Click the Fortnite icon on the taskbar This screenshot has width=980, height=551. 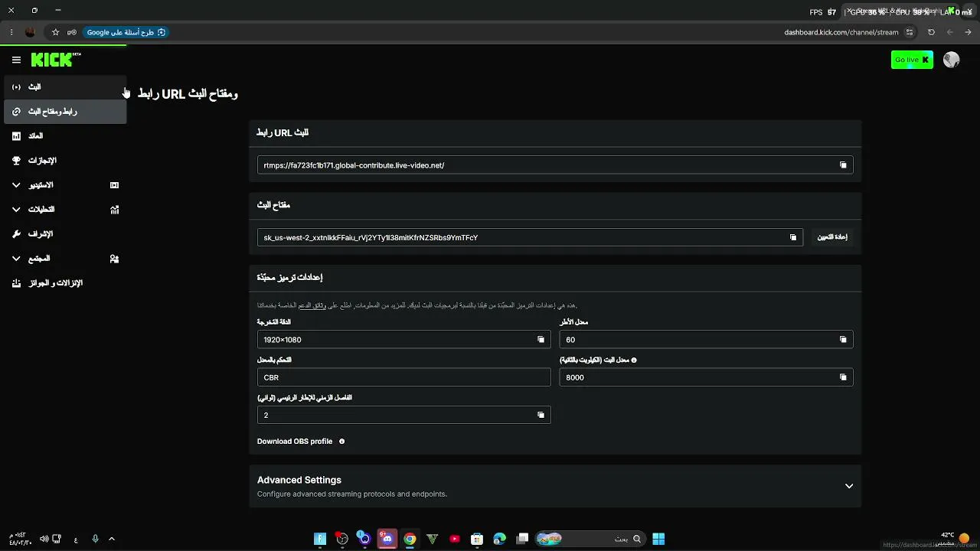(x=320, y=539)
